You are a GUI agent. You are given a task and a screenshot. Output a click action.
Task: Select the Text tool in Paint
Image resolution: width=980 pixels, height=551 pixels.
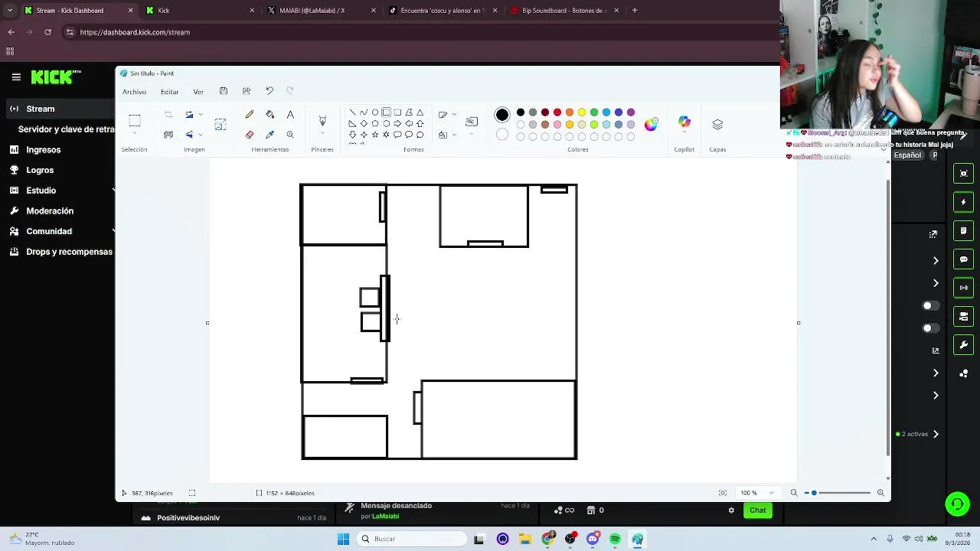click(290, 115)
